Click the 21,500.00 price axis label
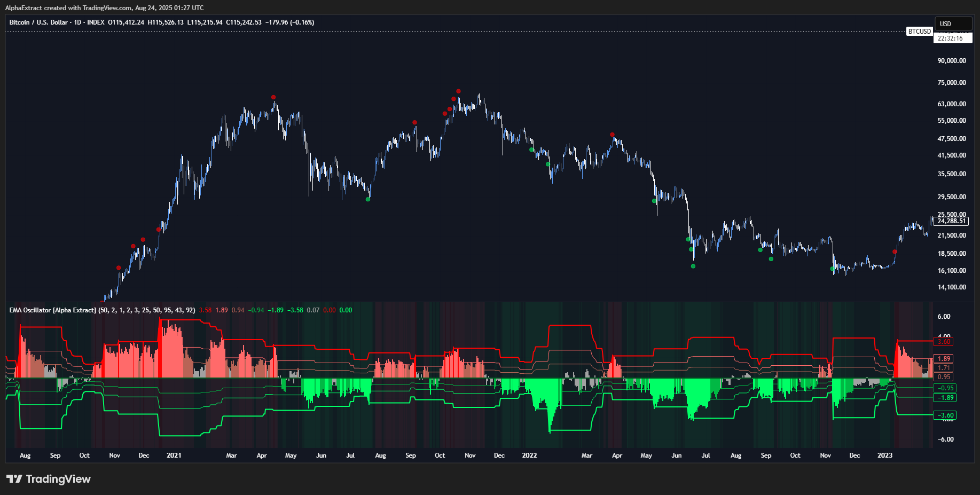980x495 pixels. (952, 235)
